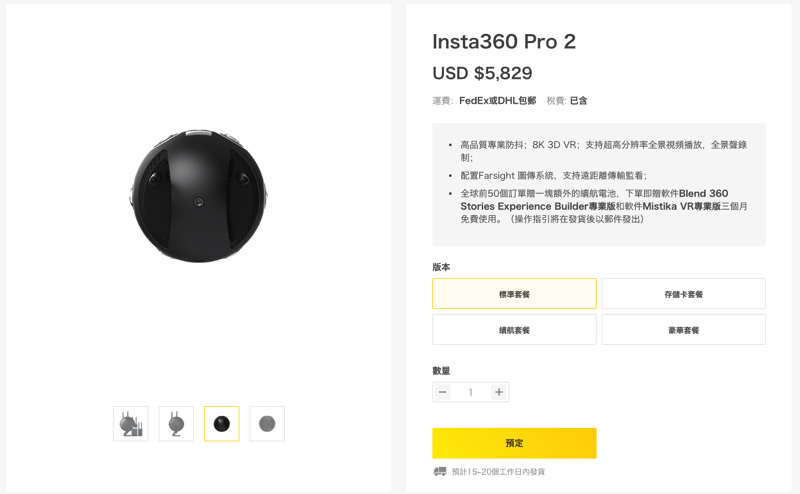Click the Insta360 Pro 2 product title
This screenshot has width=800, height=494.
(x=504, y=42)
